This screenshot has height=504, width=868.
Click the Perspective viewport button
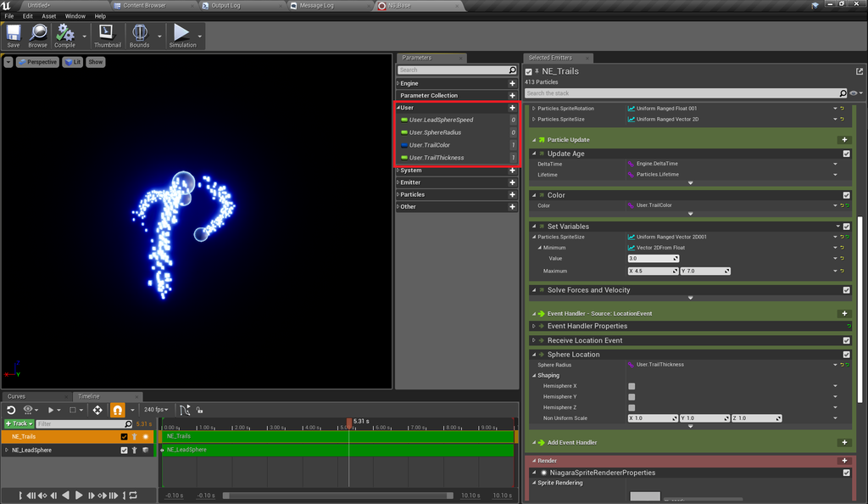pos(37,62)
